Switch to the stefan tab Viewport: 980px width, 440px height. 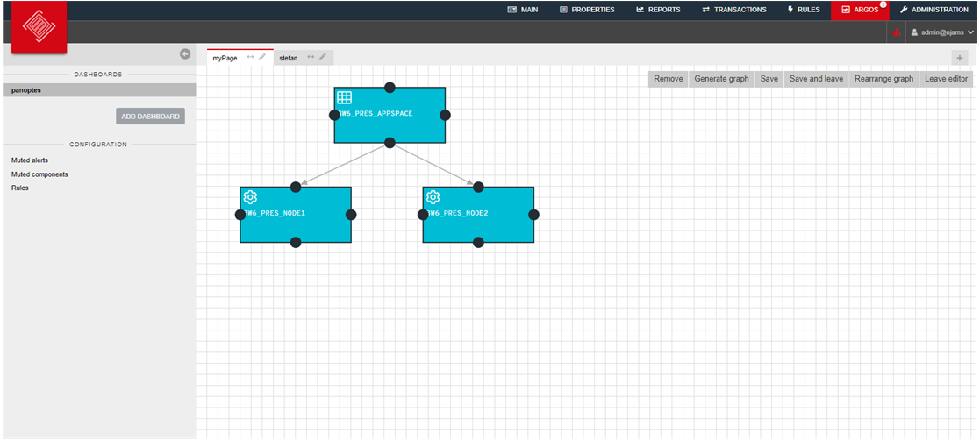click(288, 58)
